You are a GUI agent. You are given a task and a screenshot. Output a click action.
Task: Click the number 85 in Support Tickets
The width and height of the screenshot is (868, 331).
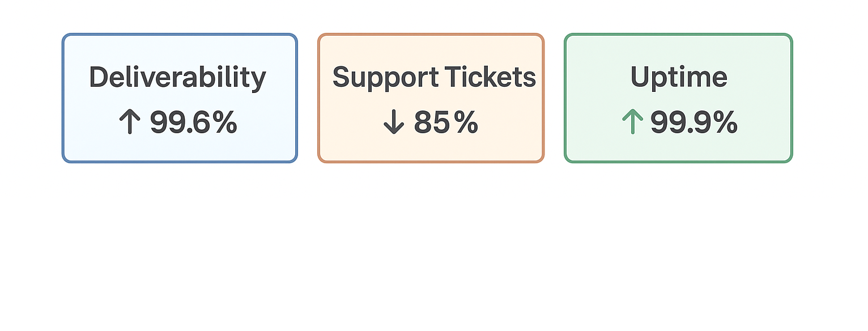(x=432, y=122)
